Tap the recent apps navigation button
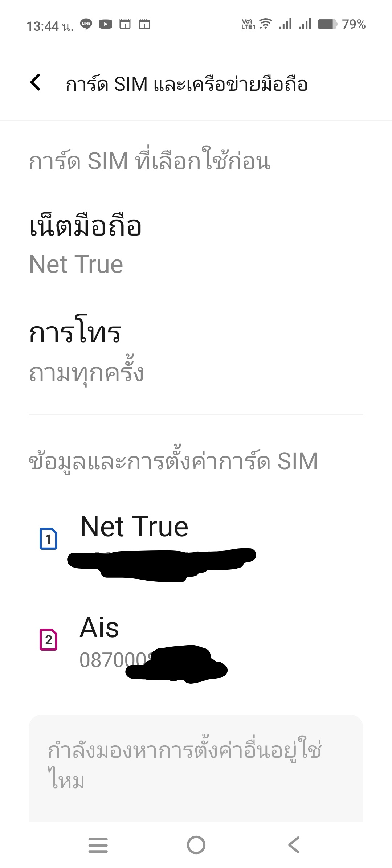 pyautogui.click(x=98, y=845)
